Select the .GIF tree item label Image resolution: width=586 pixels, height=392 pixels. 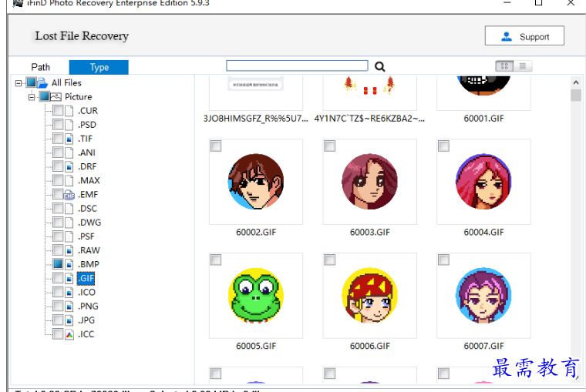coord(86,278)
